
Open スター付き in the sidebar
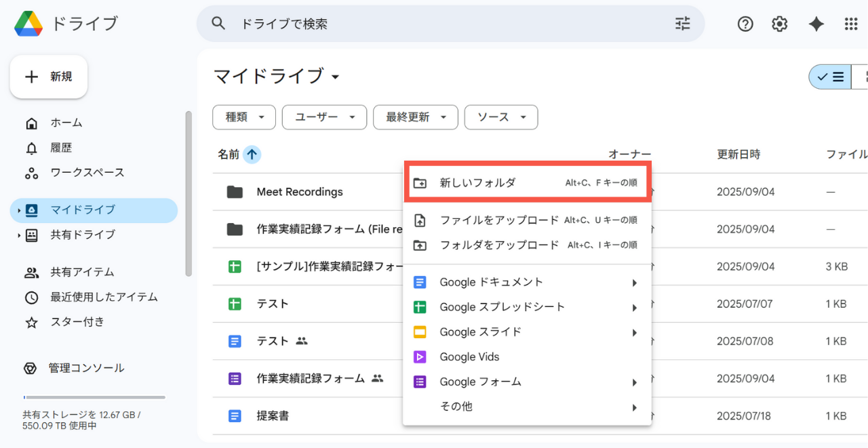point(77,323)
